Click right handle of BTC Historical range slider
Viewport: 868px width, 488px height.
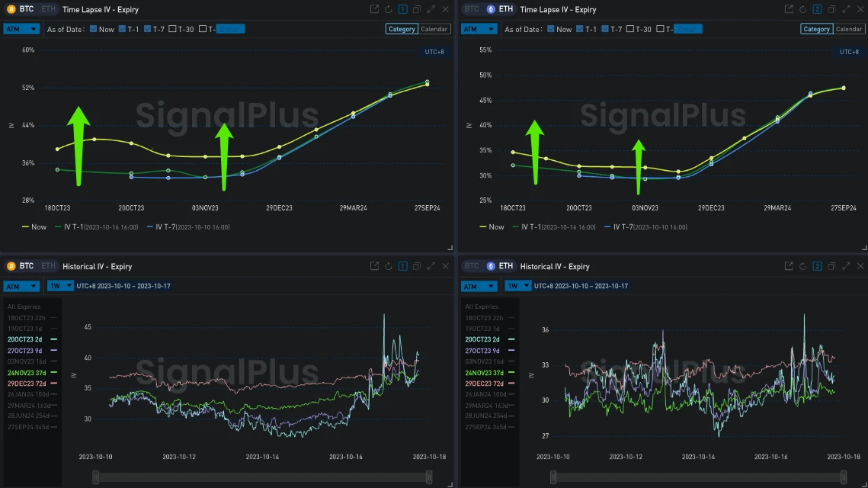click(429, 477)
